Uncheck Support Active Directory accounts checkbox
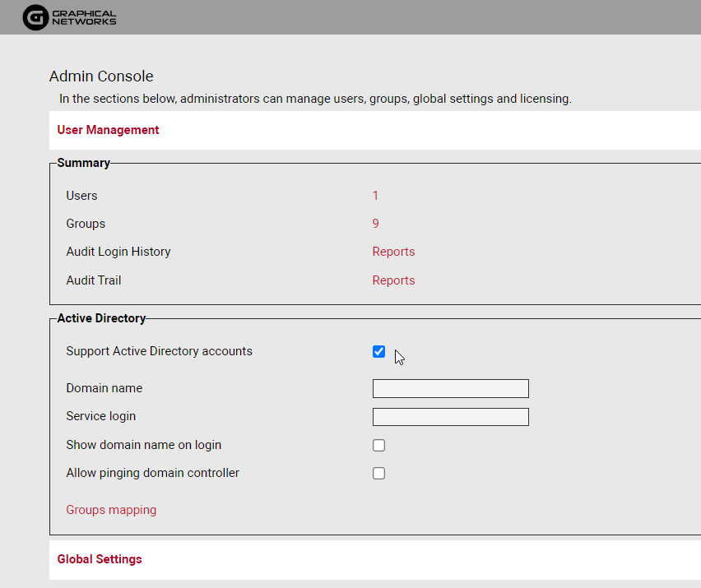The width and height of the screenshot is (701, 588). [378, 352]
